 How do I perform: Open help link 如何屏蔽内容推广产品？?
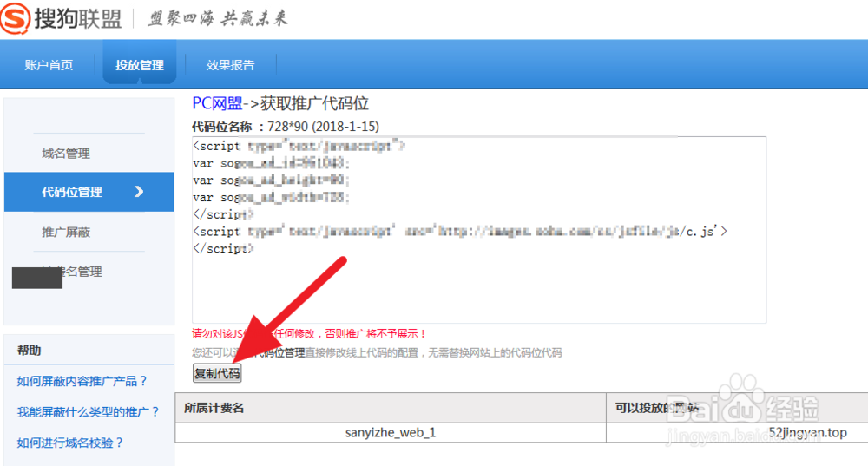[x=82, y=381]
